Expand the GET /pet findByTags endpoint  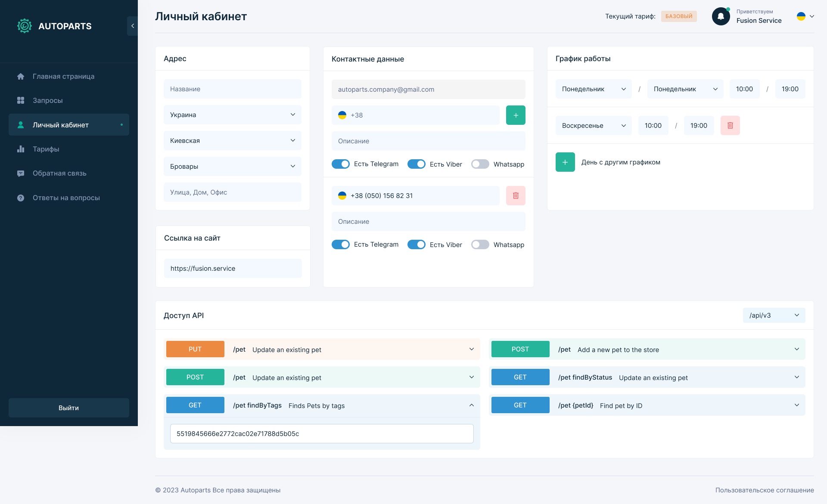coord(471,405)
